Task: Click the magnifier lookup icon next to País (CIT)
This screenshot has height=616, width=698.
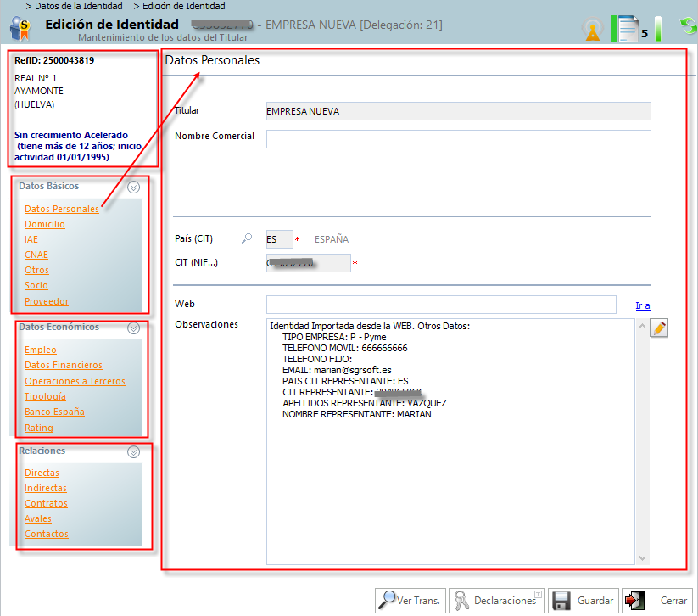Action: coord(247,238)
